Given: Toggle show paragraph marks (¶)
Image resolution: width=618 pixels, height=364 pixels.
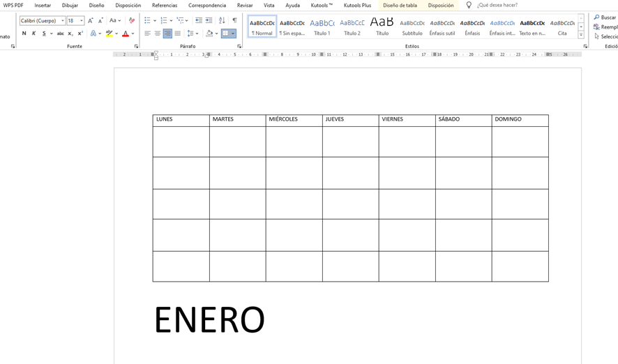Looking at the screenshot, I should pyautogui.click(x=234, y=20).
